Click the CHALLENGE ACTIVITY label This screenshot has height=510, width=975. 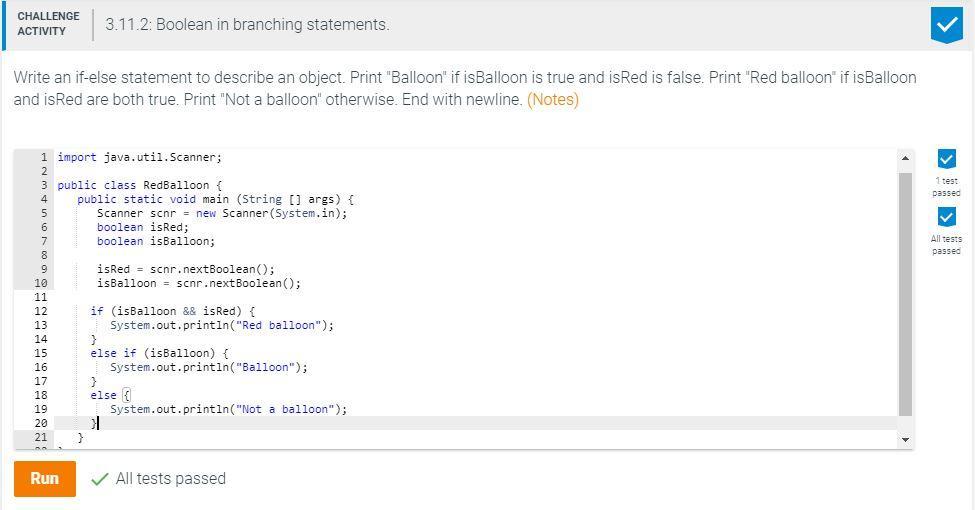[x=48, y=24]
